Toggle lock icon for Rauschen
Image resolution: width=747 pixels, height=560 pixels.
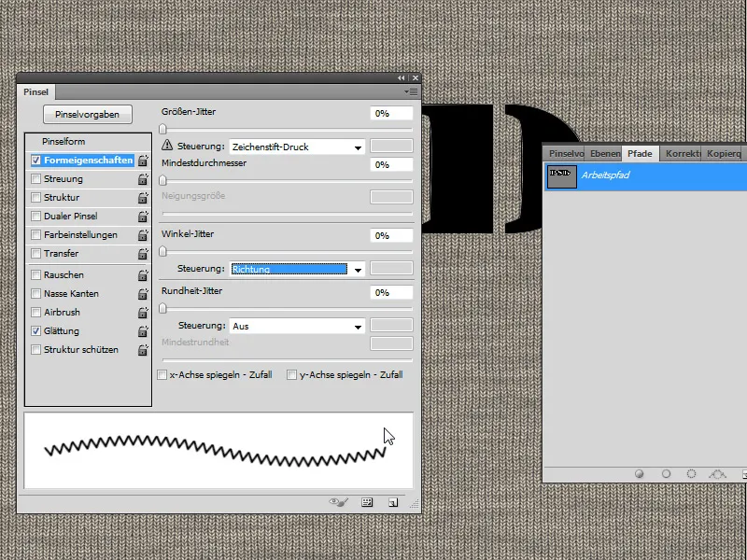point(143,275)
